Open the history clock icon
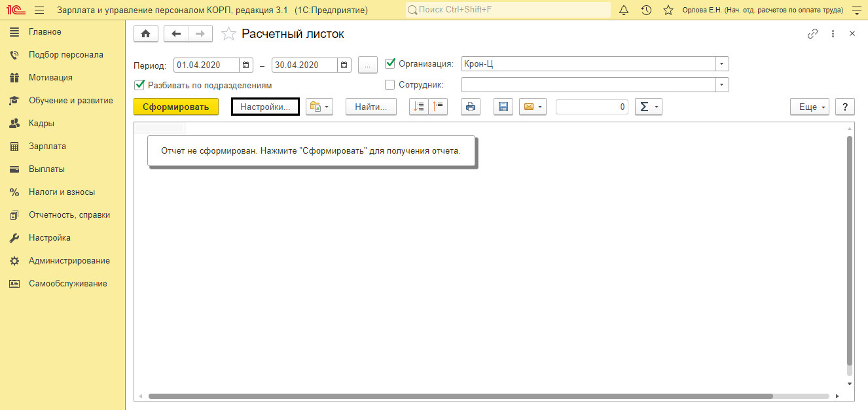868x410 pixels. tap(646, 10)
